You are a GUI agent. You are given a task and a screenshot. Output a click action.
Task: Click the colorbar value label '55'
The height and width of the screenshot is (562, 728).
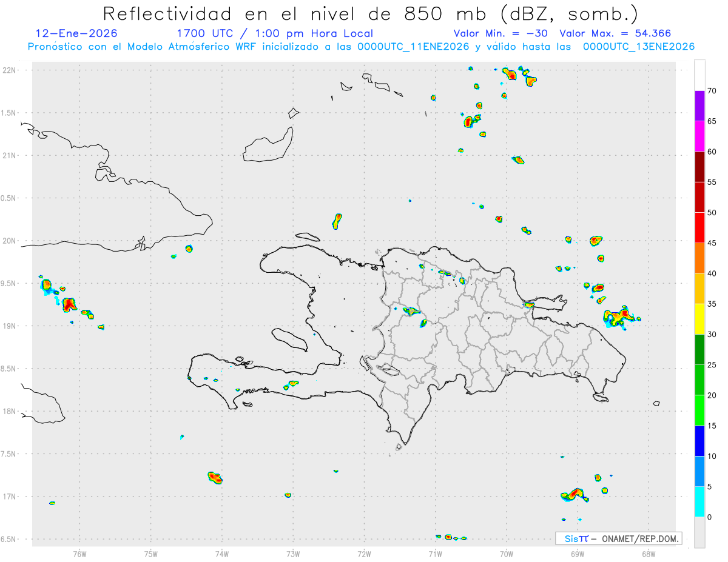(712, 182)
